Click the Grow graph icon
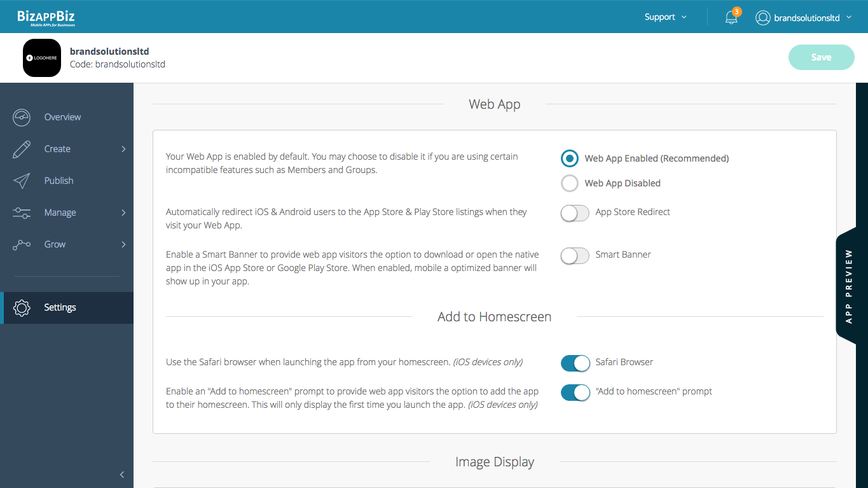The height and width of the screenshot is (488, 868). 22,244
